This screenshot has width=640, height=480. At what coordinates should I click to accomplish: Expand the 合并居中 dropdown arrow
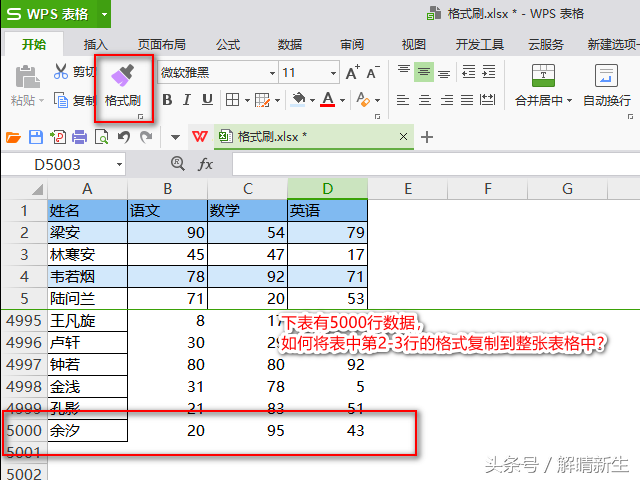click(569, 100)
